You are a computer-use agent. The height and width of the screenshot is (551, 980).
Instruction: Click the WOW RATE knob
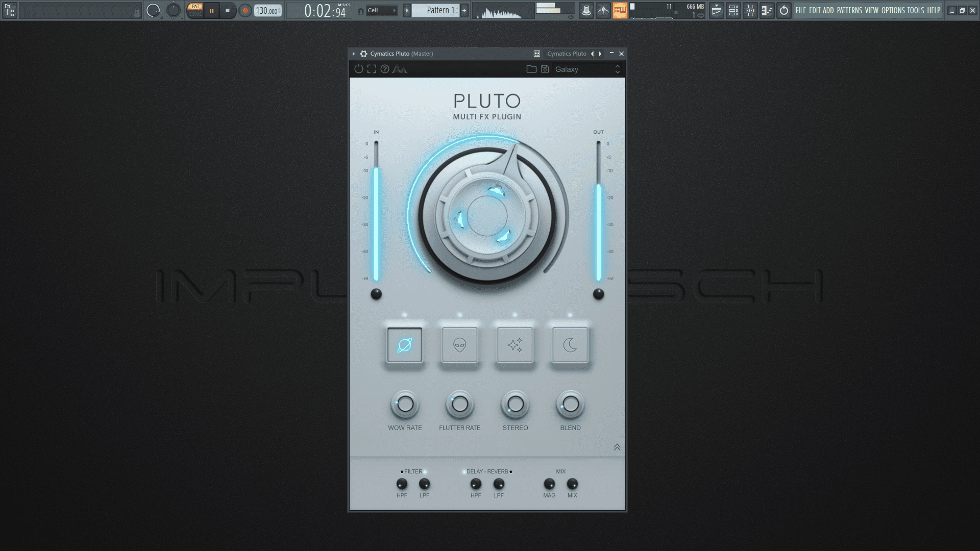coord(405,405)
